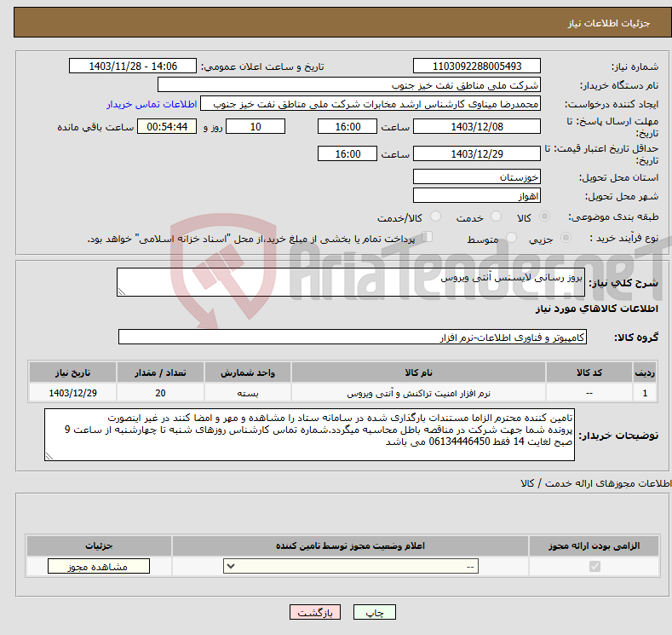672x635 pixels.
Task: Click the تاریخ نیاز column header
Action: pyautogui.click(x=73, y=372)
